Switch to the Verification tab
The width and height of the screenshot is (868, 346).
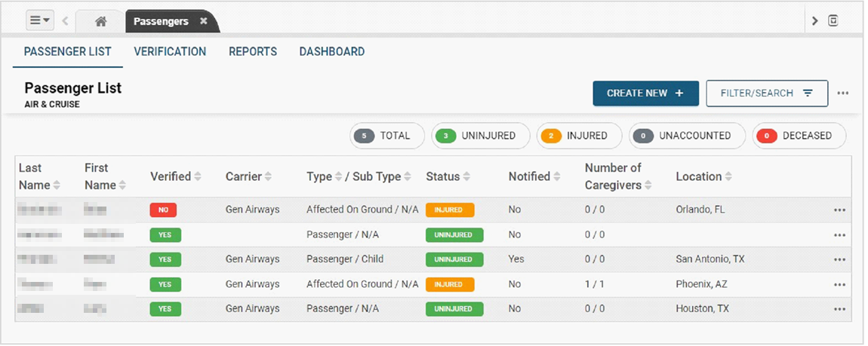[170, 52]
